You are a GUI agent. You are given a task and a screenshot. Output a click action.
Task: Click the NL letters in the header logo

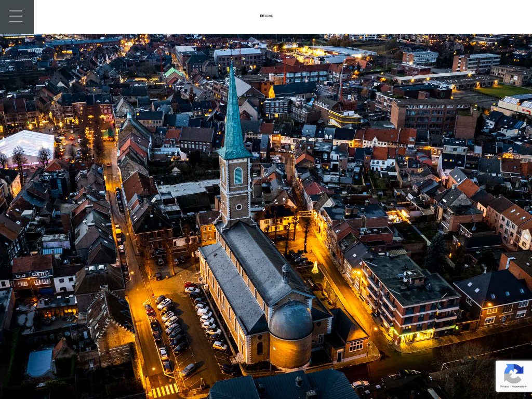point(271,16)
